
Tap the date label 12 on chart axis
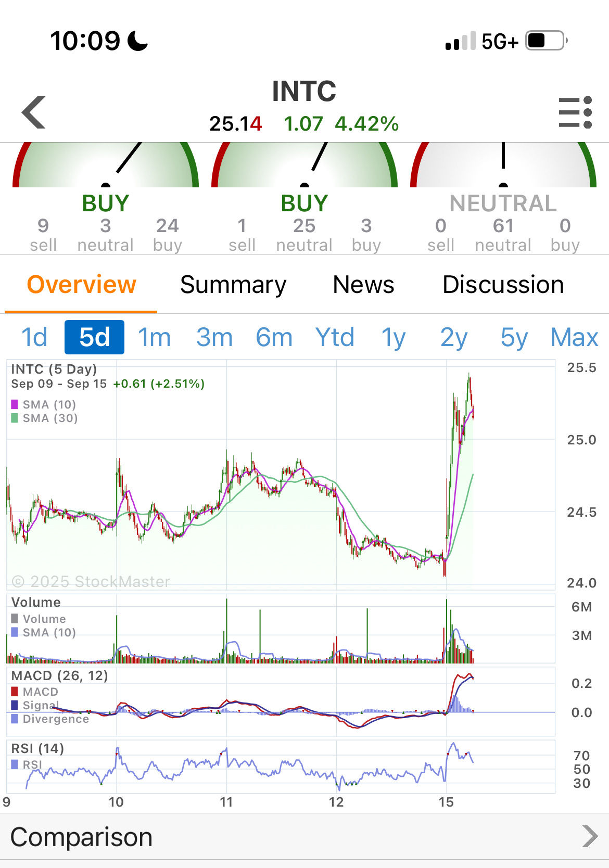pyautogui.click(x=336, y=802)
